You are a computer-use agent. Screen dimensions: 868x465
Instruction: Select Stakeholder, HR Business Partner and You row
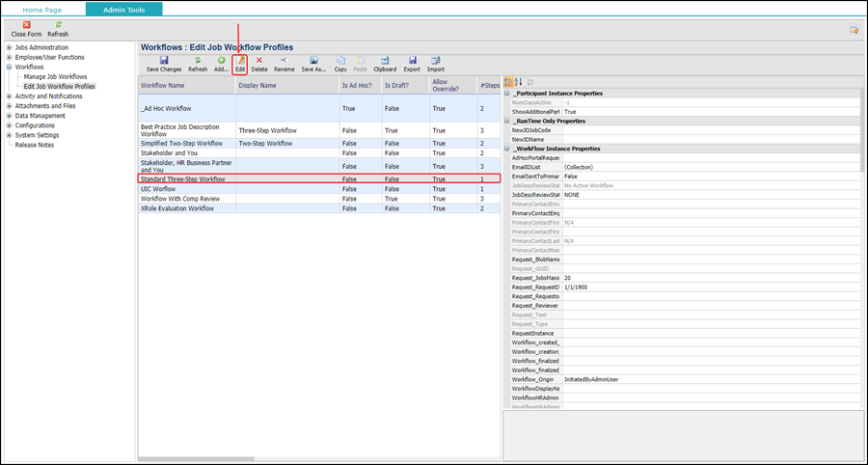(319, 166)
